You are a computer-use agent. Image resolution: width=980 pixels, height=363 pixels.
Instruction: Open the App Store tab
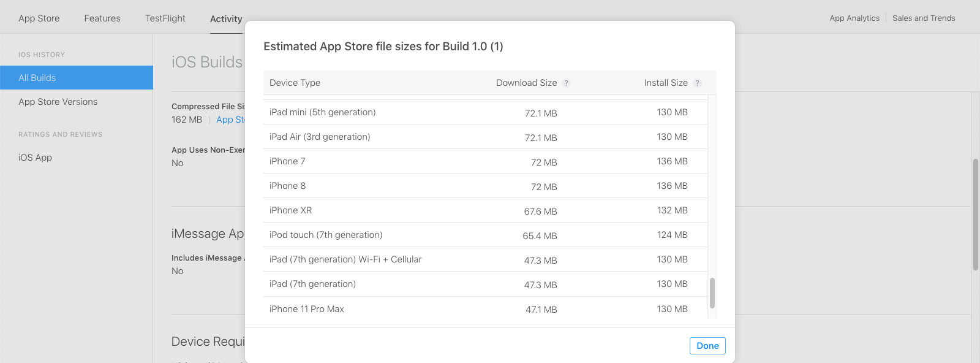tap(39, 18)
